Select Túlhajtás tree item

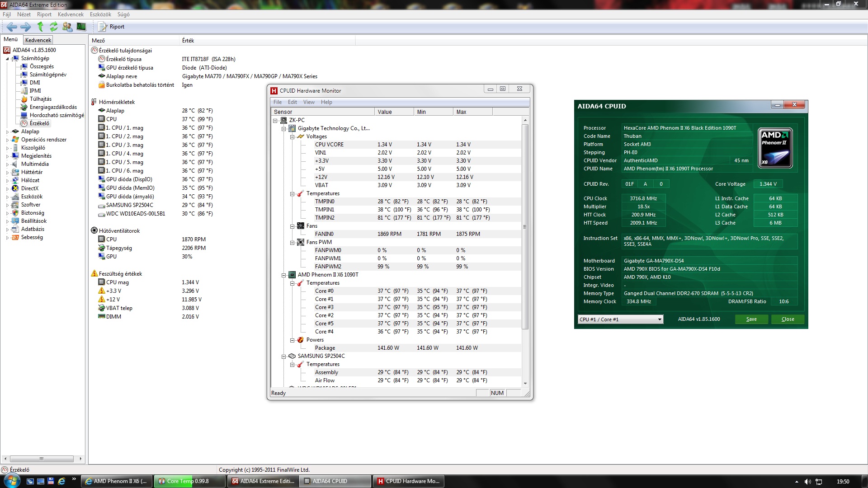pyautogui.click(x=41, y=99)
